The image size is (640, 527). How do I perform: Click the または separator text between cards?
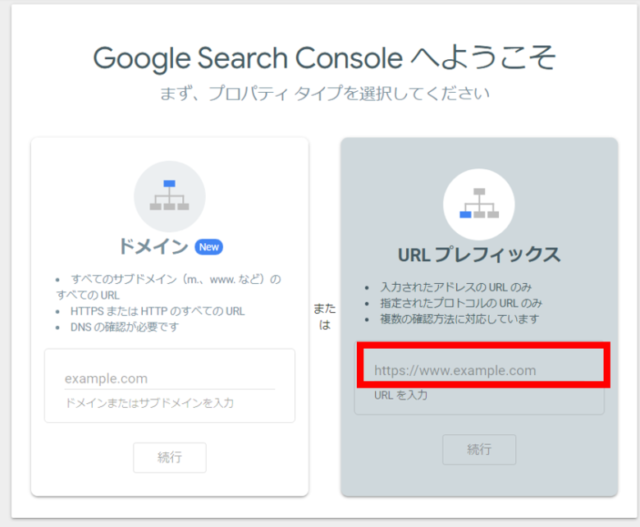coord(324,317)
